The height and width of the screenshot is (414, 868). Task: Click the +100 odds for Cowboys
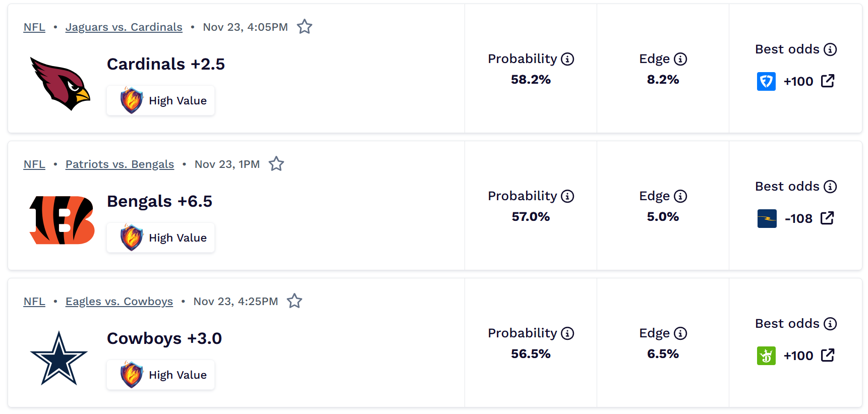pyautogui.click(x=798, y=356)
